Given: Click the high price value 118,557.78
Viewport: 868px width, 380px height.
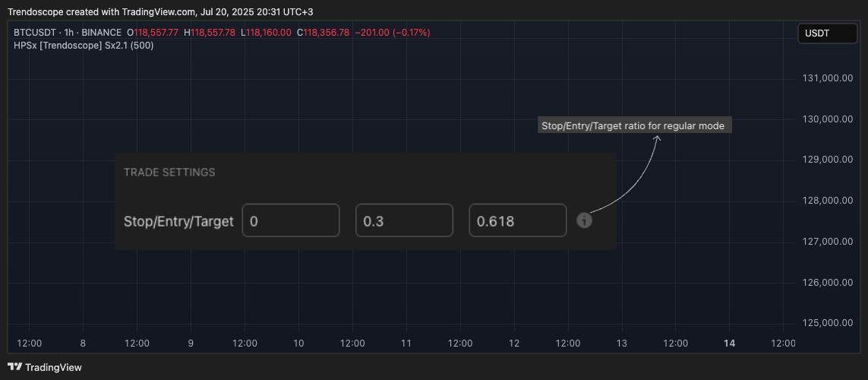Looking at the screenshot, I should 213,33.
